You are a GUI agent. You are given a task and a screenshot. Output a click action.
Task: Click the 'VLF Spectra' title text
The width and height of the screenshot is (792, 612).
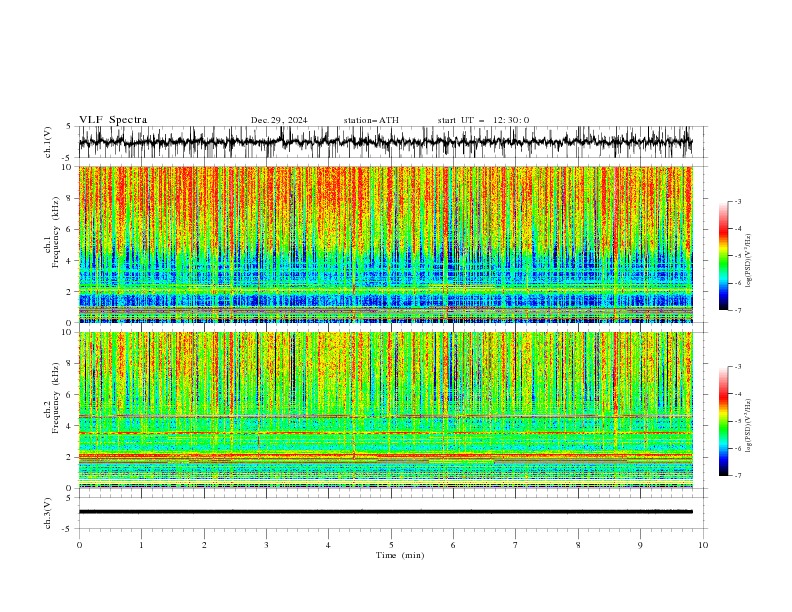113,120
